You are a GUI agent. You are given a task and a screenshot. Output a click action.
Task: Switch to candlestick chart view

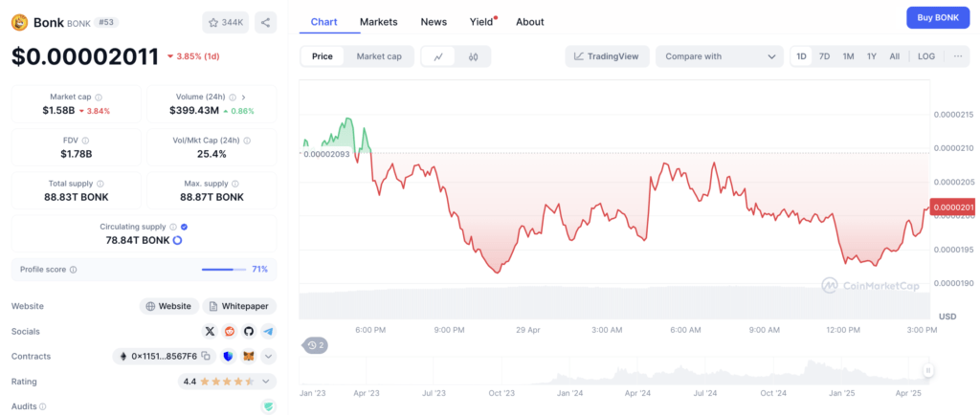pos(473,56)
